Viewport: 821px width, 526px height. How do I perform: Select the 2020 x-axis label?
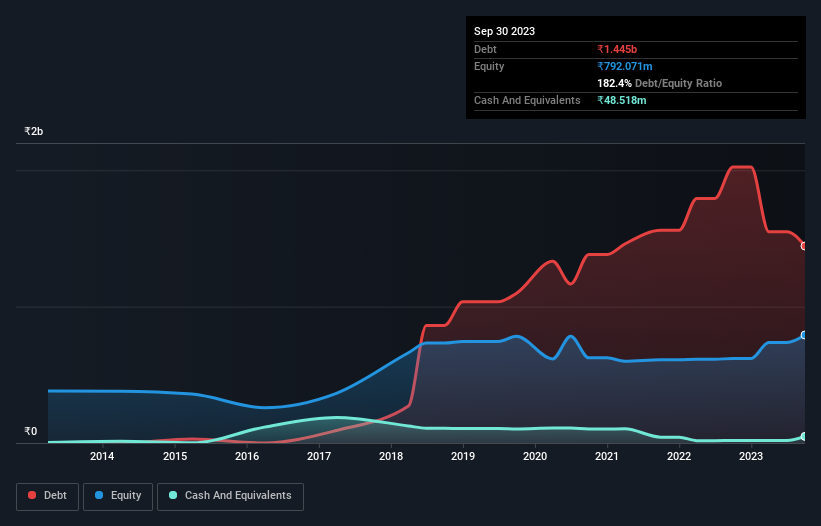pos(535,456)
